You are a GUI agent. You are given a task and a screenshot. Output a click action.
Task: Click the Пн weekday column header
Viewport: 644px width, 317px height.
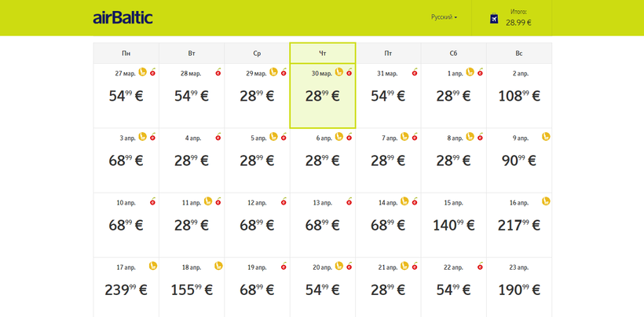126,53
